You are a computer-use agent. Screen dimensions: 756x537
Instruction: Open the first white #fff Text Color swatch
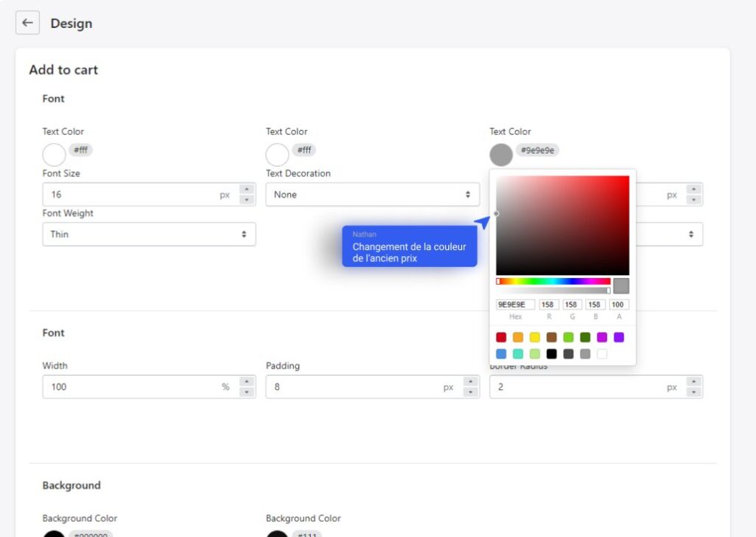coord(54,155)
